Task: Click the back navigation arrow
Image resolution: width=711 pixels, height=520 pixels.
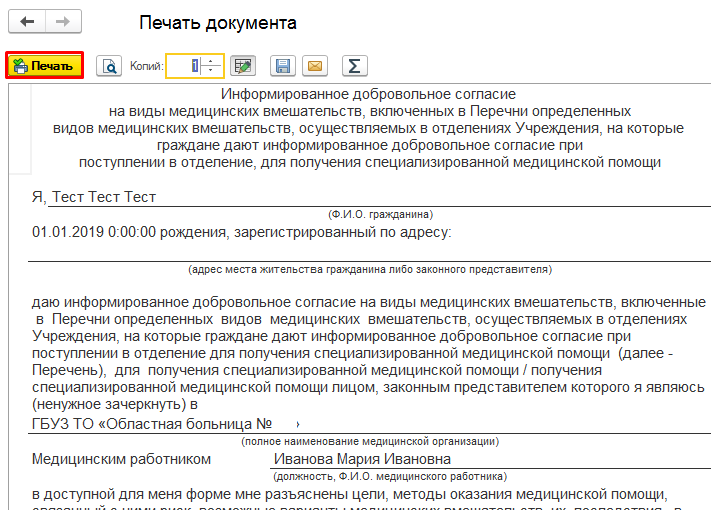Action: click(27, 22)
